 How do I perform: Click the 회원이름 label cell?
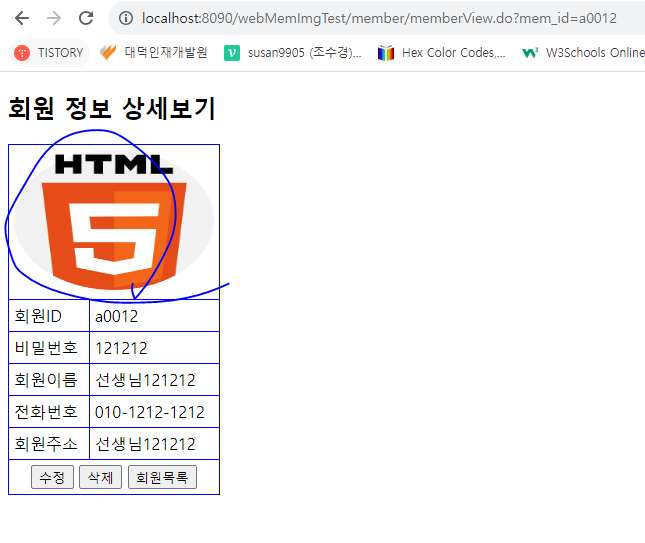point(49,380)
